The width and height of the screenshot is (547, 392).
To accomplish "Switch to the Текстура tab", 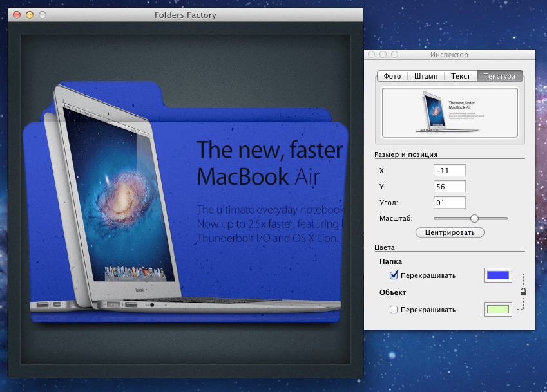I will click(x=499, y=75).
